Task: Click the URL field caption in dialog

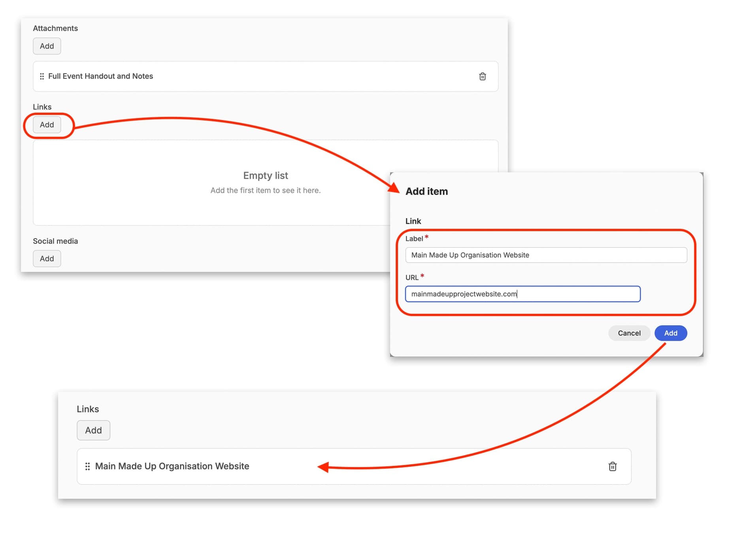Action: pos(411,277)
